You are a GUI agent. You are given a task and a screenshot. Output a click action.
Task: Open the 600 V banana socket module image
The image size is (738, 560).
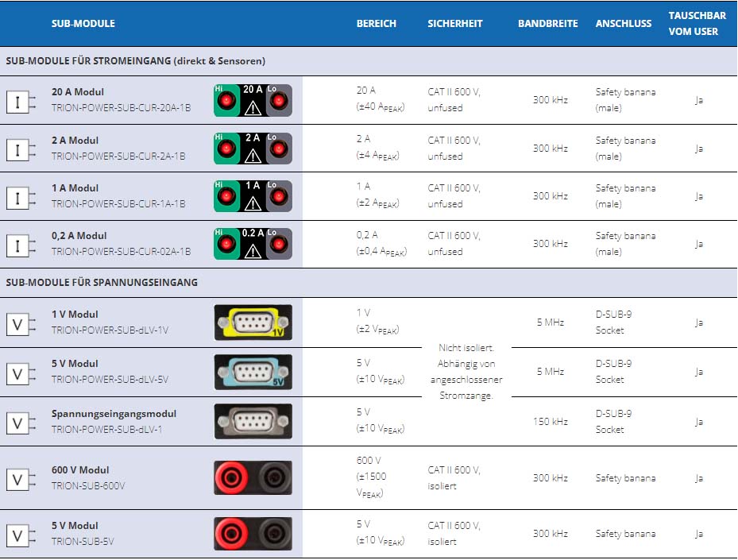(x=253, y=478)
